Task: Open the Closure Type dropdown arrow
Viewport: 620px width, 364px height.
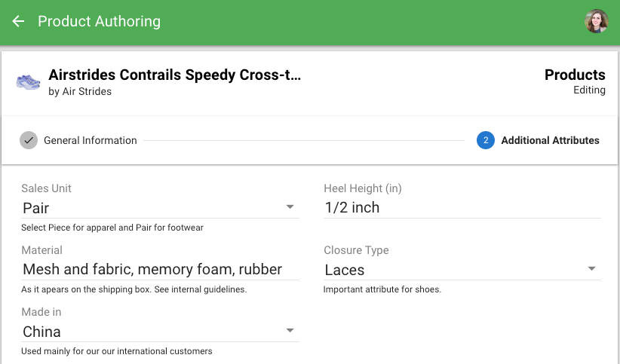Action: click(591, 269)
